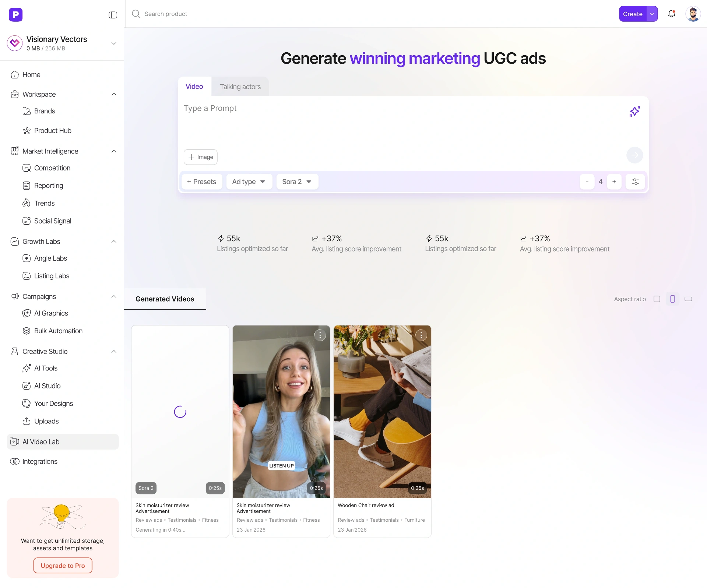Increase video count with the plus stepper

click(614, 182)
